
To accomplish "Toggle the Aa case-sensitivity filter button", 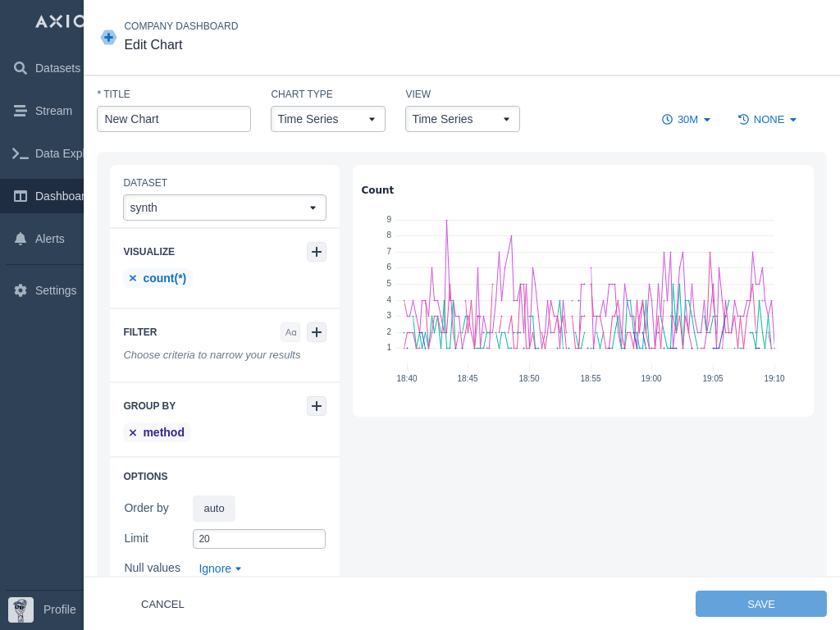I will point(290,332).
